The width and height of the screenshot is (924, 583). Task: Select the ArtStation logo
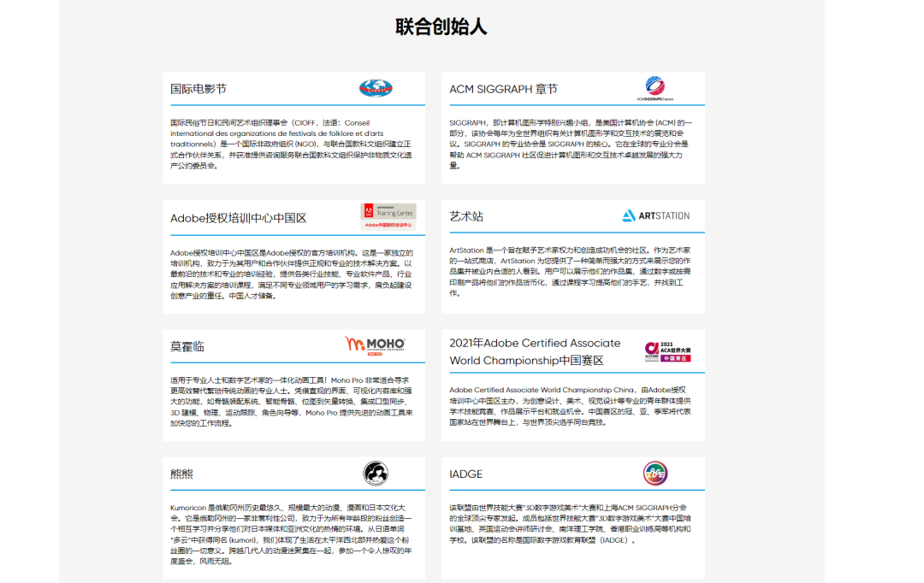point(659,216)
